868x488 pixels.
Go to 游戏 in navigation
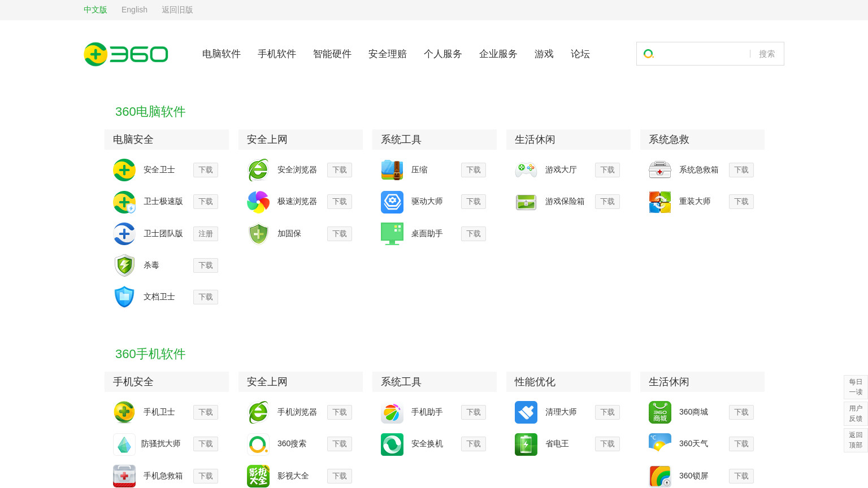pos(544,54)
